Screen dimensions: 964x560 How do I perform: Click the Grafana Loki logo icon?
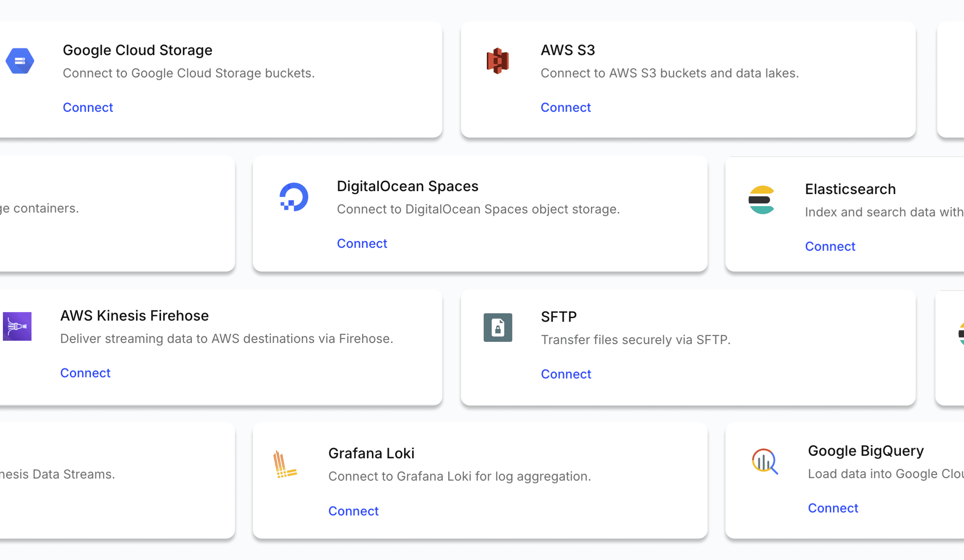[x=285, y=464]
